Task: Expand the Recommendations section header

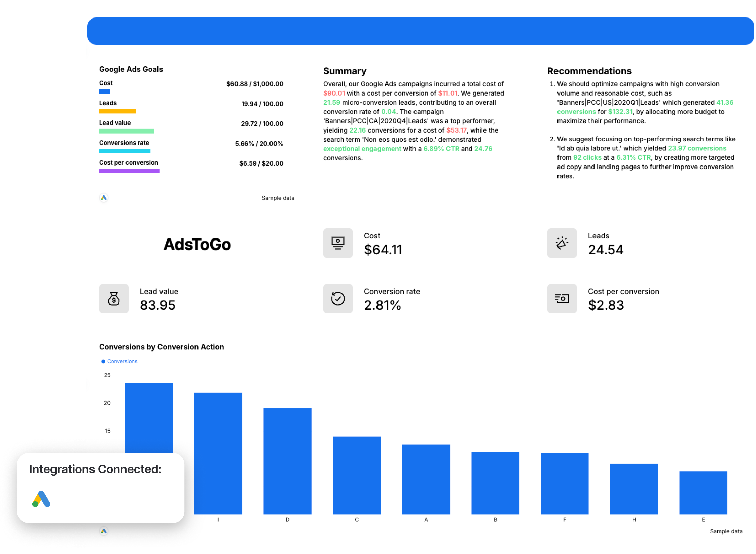Action: coord(589,71)
